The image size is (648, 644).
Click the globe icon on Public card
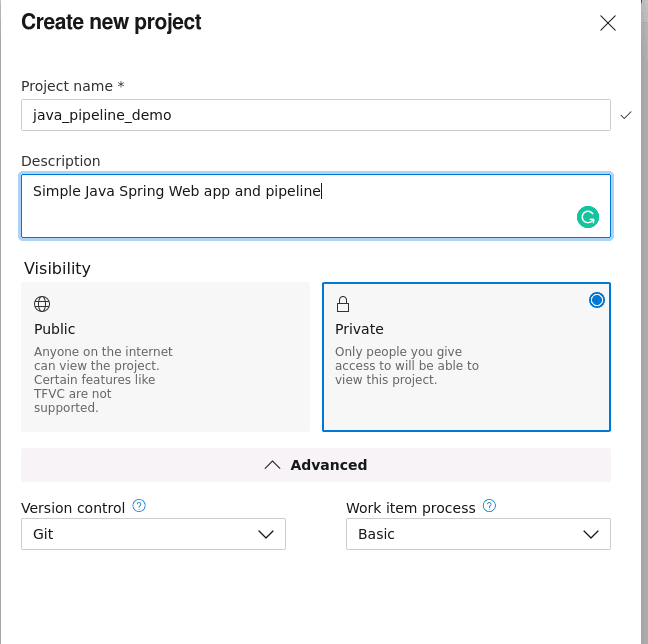[x=42, y=304]
